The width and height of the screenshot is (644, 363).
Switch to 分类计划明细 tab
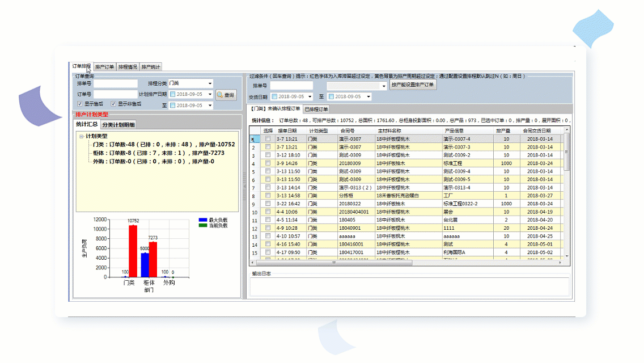tap(118, 125)
